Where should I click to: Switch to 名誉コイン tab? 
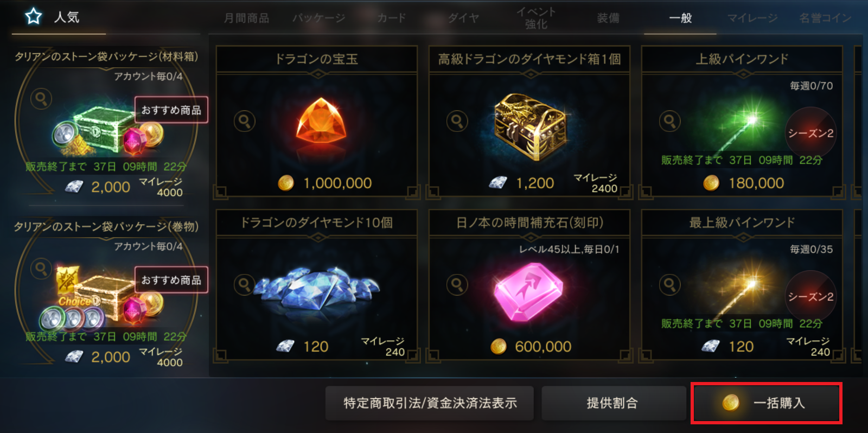coord(825,18)
